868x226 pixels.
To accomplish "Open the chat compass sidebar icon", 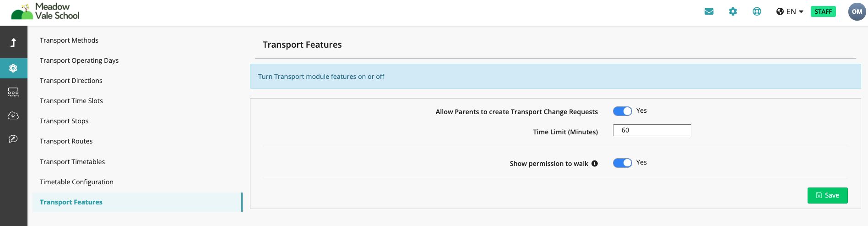I will (x=13, y=138).
